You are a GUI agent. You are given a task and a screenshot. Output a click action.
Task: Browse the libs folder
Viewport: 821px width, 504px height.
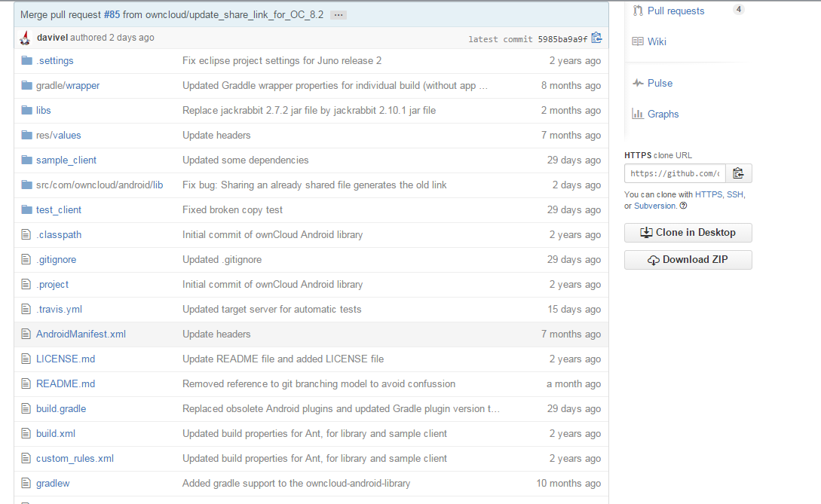click(x=44, y=111)
